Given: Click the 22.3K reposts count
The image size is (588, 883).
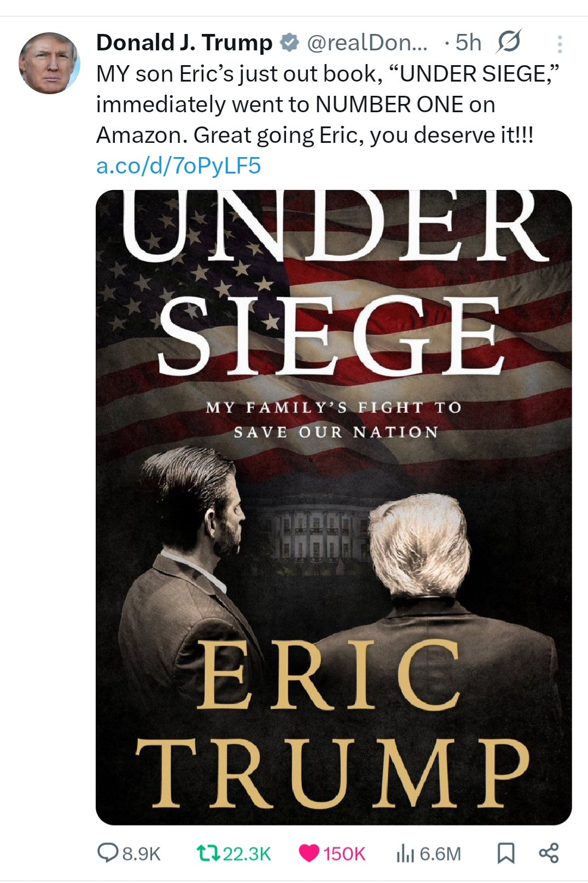Looking at the screenshot, I should coord(247,853).
